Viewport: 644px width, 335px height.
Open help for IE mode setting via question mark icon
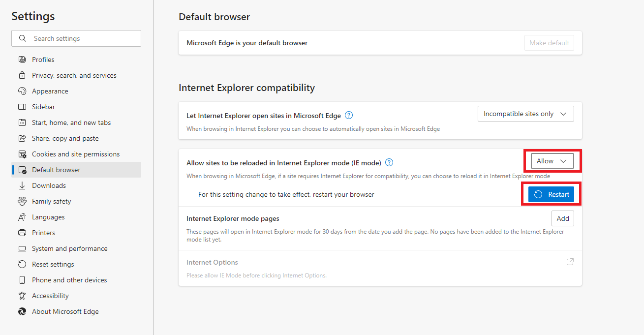[389, 162]
